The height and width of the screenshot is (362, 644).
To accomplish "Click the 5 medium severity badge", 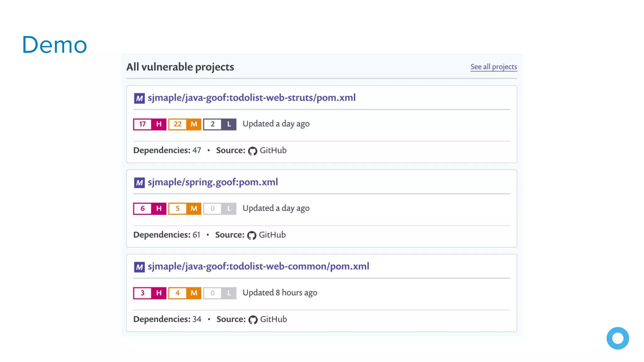I will click(x=185, y=209).
